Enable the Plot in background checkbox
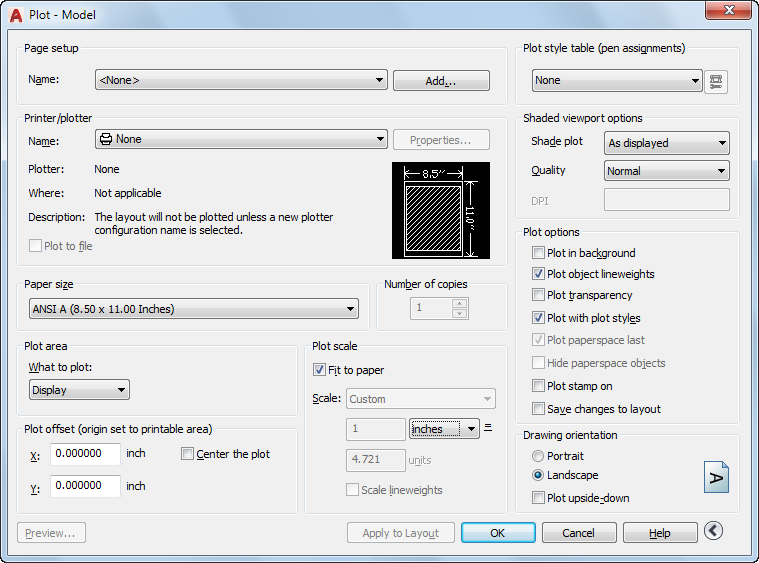 539,254
